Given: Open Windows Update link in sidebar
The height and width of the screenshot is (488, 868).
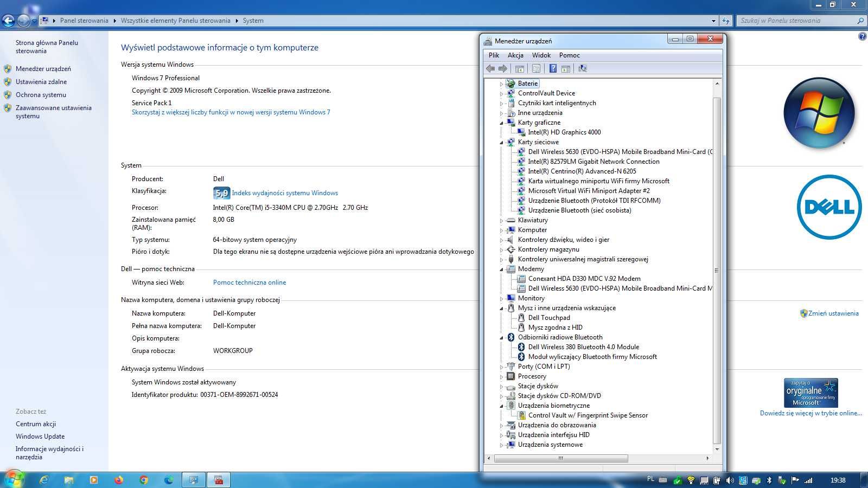Looking at the screenshot, I should click(40, 436).
